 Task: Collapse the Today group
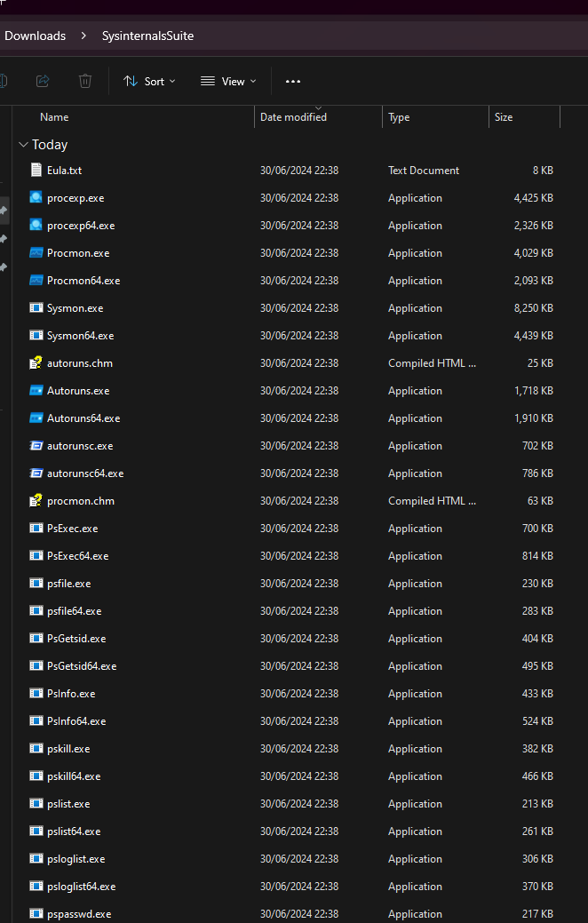pos(22,144)
